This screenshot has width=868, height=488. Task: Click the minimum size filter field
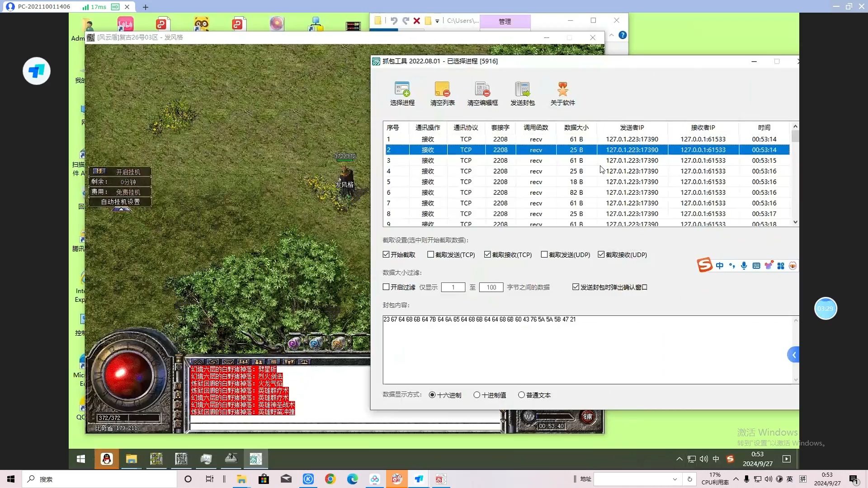[x=453, y=287]
